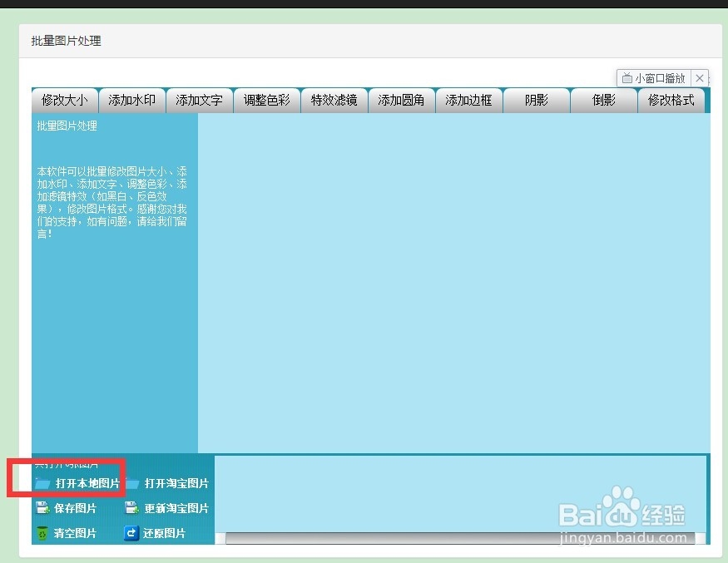Viewport: 728px width, 563px height.
Task: Click the folder icon beside 打开淘宝图片
Action: pos(131,483)
